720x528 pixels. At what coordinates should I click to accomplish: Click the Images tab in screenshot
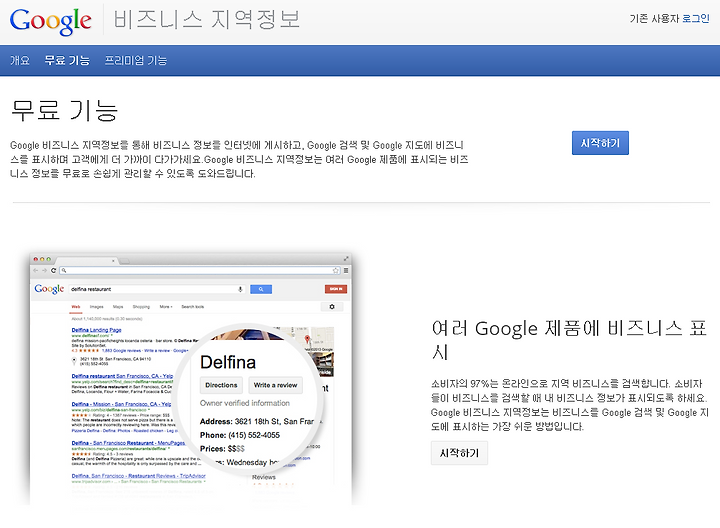96,307
